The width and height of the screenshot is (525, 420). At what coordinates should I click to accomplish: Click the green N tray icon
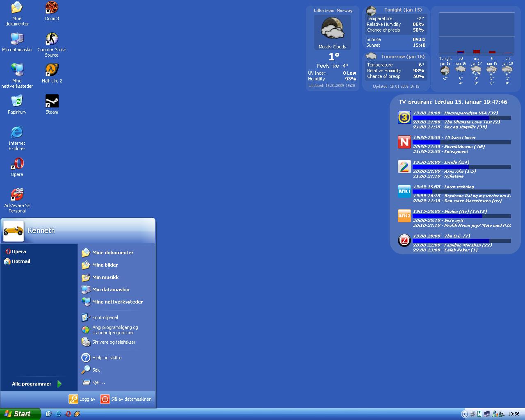479,414
